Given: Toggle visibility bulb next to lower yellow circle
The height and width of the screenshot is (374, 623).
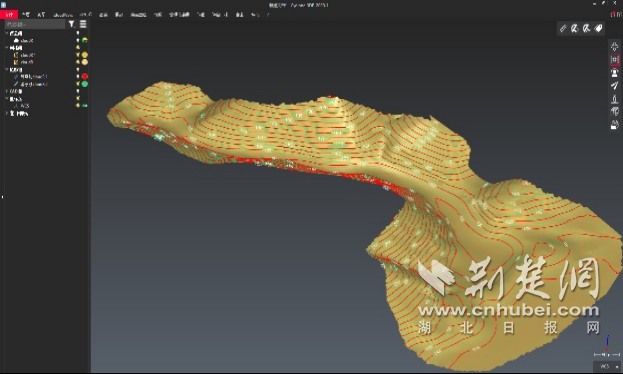Looking at the screenshot, I should [x=78, y=62].
